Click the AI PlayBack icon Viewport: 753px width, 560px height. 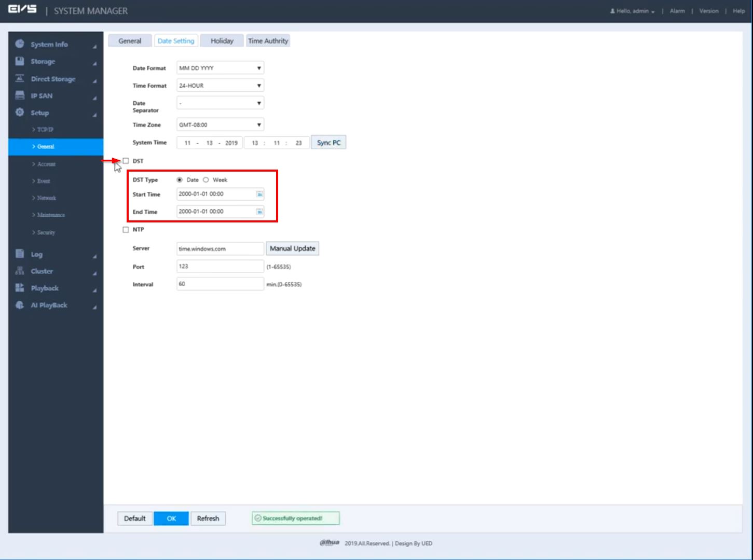tap(20, 305)
